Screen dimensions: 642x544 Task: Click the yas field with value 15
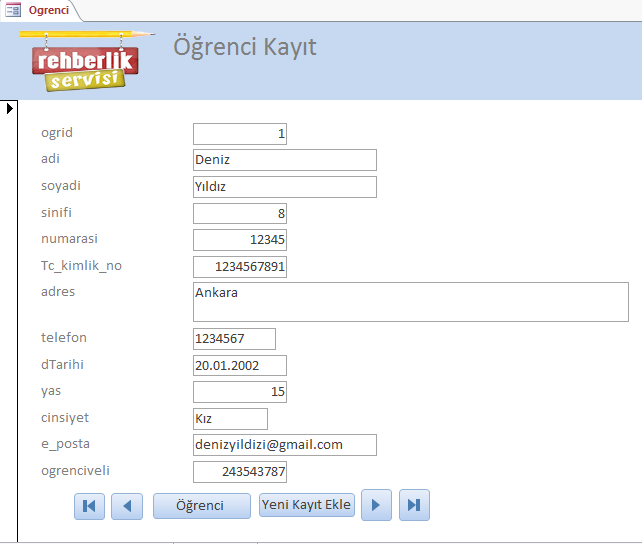tap(240, 392)
